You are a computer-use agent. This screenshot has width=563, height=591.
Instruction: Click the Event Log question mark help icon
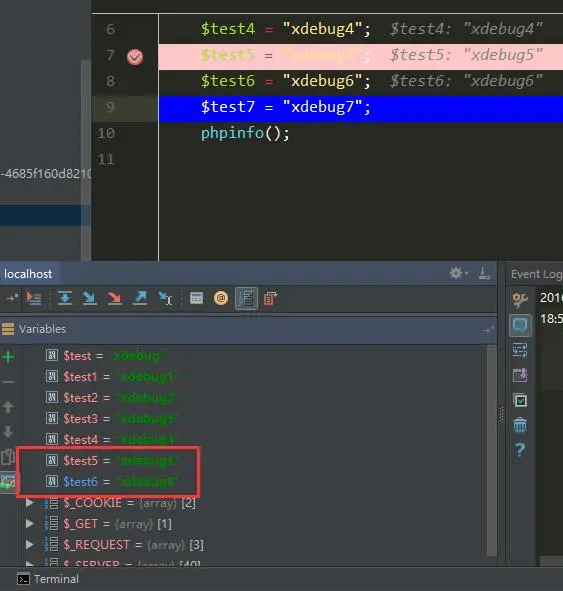coord(520,450)
